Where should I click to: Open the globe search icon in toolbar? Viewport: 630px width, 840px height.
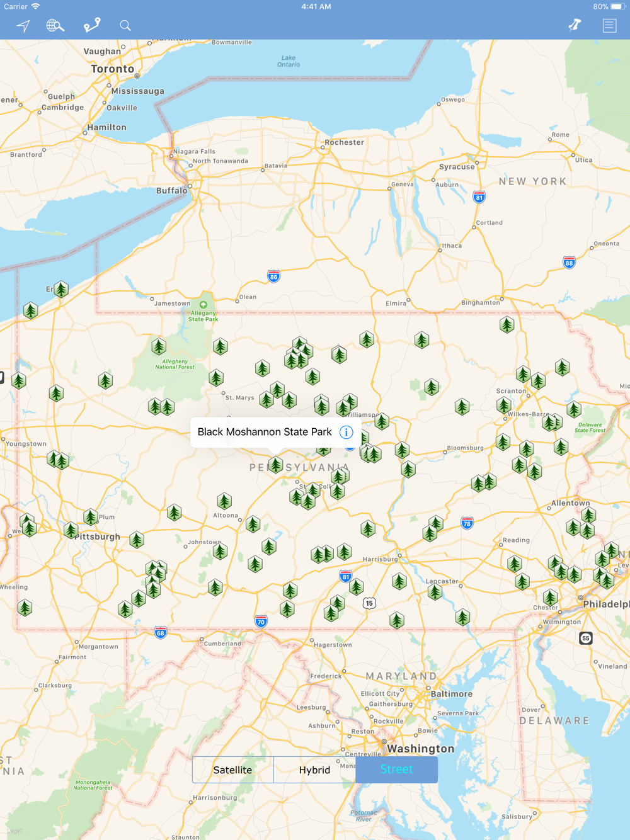coord(55,26)
